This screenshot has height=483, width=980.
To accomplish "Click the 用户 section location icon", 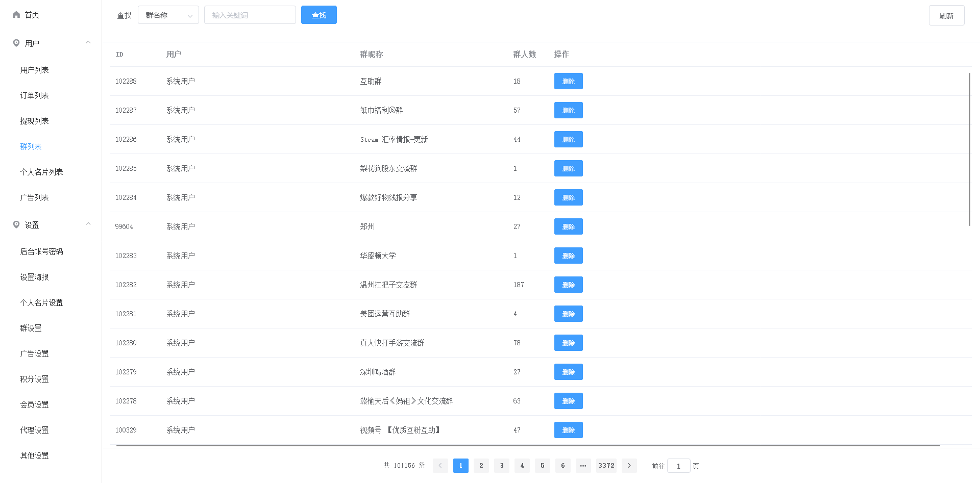I will (x=16, y=43).
